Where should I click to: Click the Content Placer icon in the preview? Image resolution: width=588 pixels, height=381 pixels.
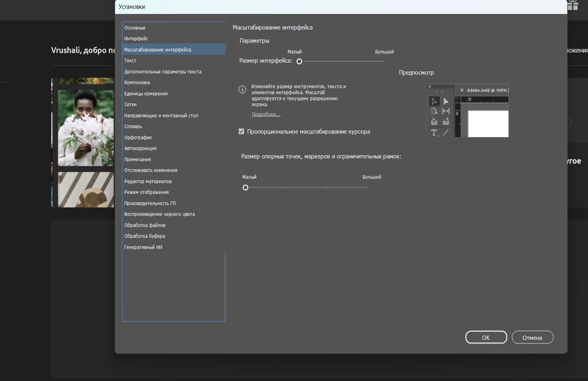446,122
